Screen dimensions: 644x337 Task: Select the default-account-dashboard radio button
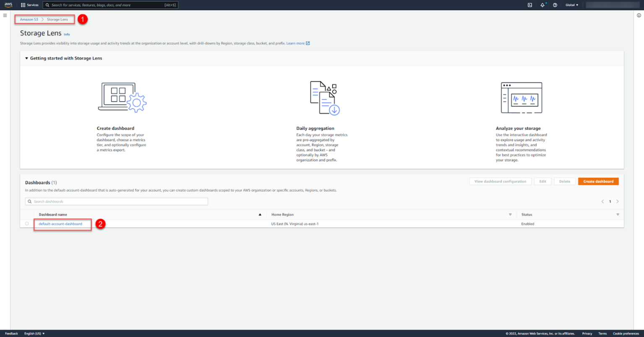point(27,224)
